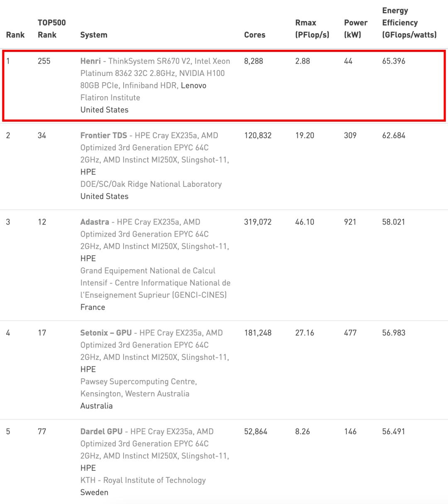The image size is (448, 504).
Task: Click the Power (kW) column header
Action: pyautogui.click(x=355, y=29)
